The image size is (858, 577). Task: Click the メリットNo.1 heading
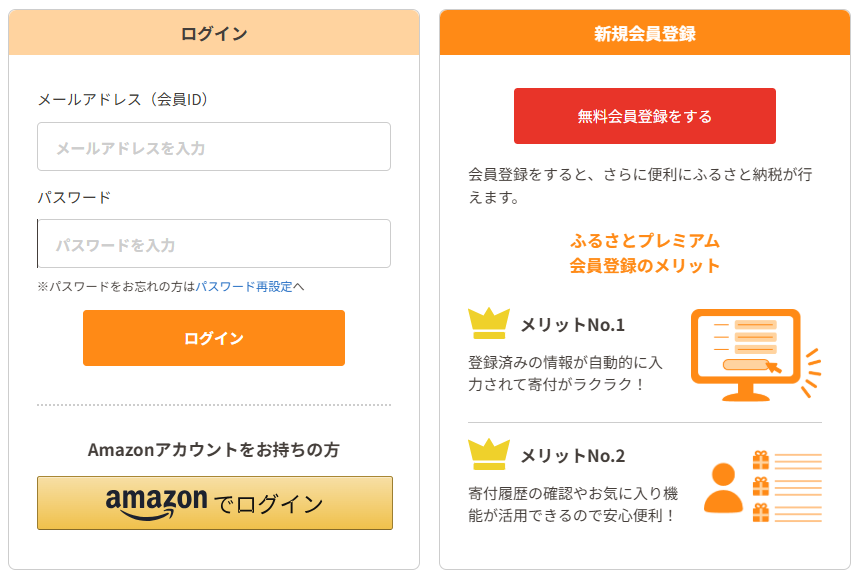[x=572, y=325]
